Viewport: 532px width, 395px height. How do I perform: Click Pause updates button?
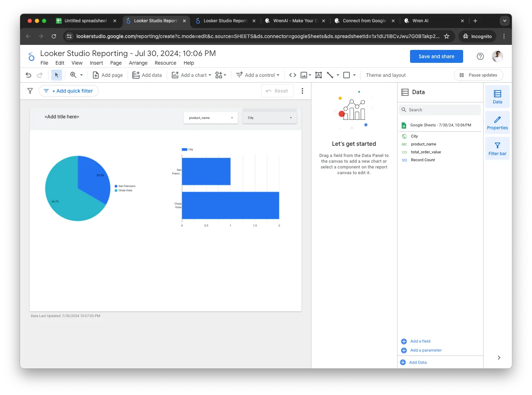coord(479,75)
